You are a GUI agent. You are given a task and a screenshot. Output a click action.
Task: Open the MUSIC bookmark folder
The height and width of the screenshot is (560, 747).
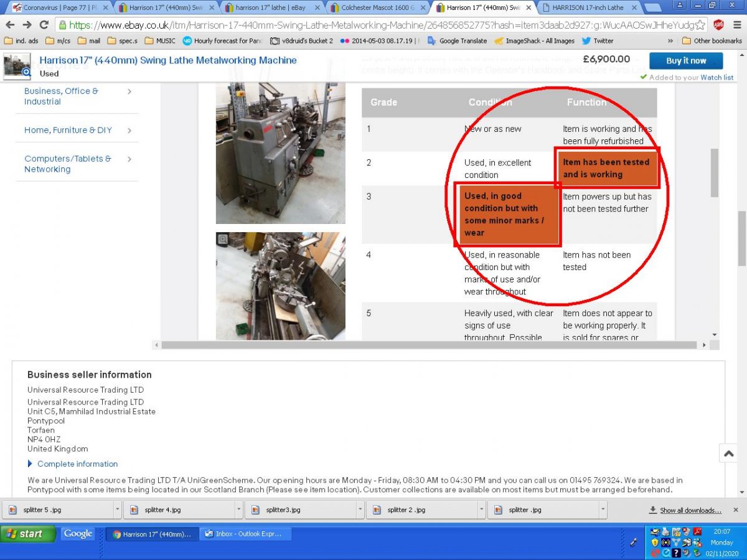[x=160, y=41]
